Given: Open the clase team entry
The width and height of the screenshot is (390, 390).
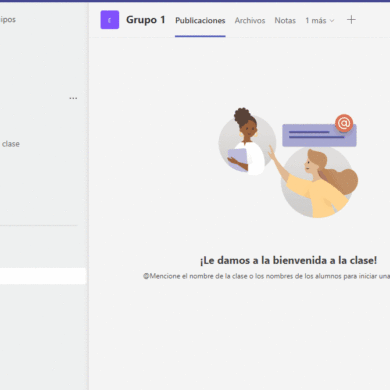Looking at the screenshot, I should click(x=11, y=144).
